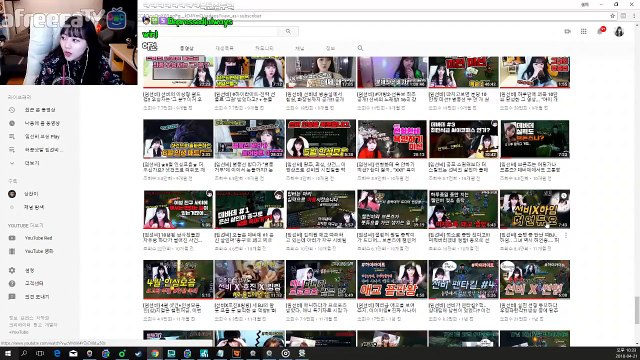This screenshot has height=360, width=640.
Task: Open History (최근 본 동영상) in sidebar
Action: 40,110
